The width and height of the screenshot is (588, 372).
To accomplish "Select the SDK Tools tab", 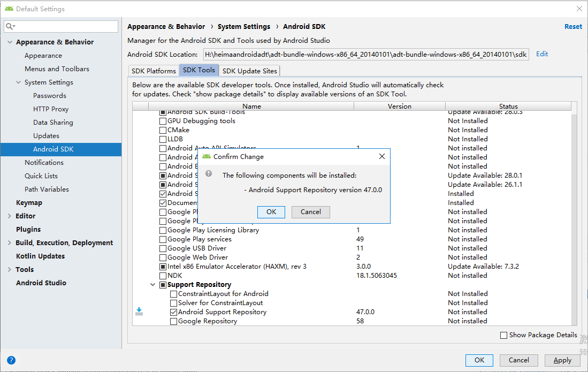I will pyautogui.click(x=198, y=70).
